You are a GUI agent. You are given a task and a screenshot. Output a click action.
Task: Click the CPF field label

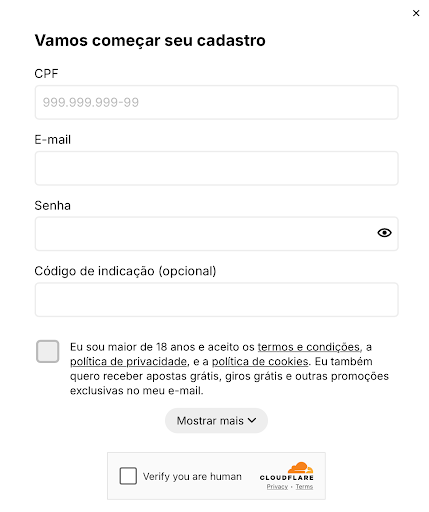click(46, 73)
